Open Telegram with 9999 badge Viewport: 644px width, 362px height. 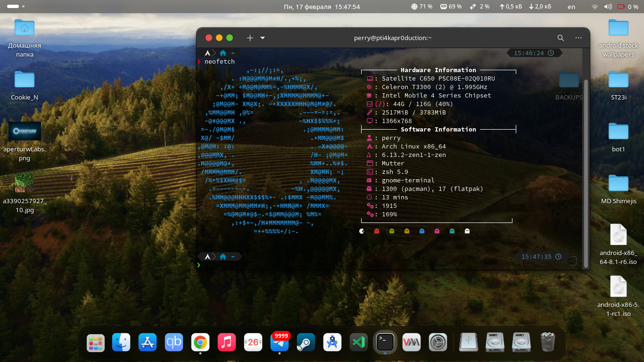click(280, 343)
